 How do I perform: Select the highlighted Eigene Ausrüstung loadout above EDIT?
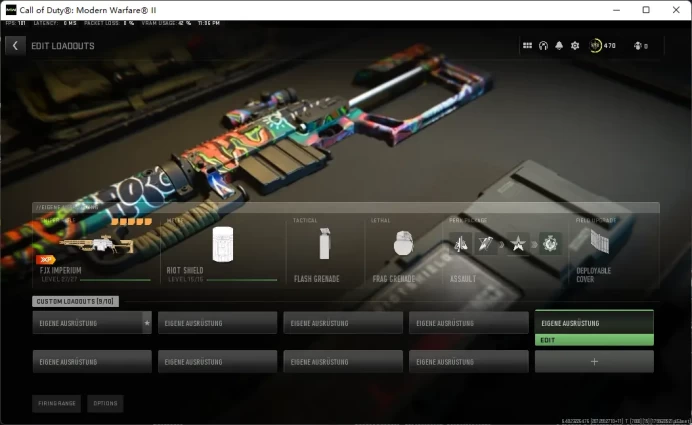click(594, 323)
